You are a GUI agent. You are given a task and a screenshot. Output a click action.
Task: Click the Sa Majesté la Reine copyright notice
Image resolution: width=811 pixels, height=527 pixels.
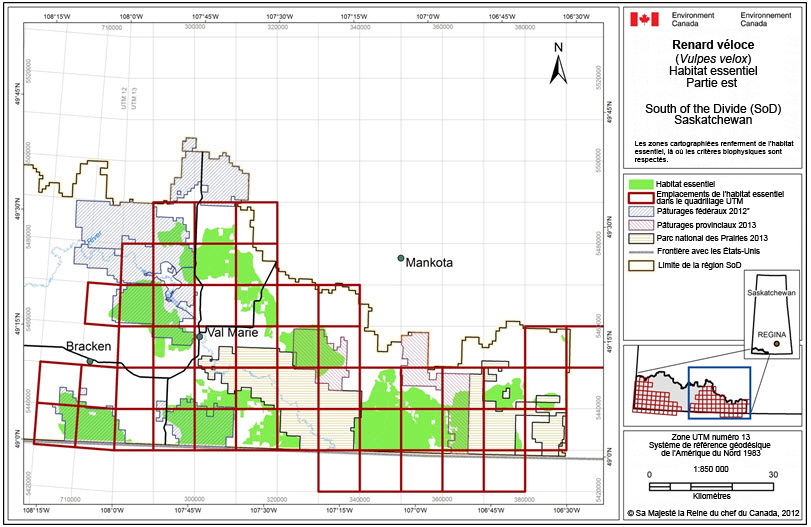tap(714, 513)
